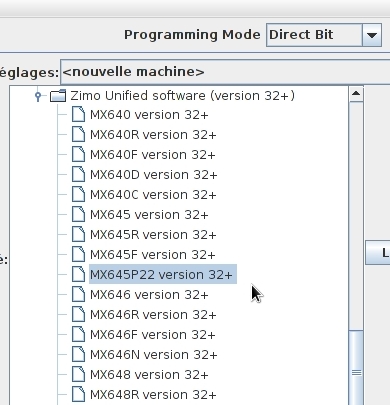Select MX646 version 32+ entry
Image resolution: width=390 pixels, height=405 pixels.
(149, 294)
